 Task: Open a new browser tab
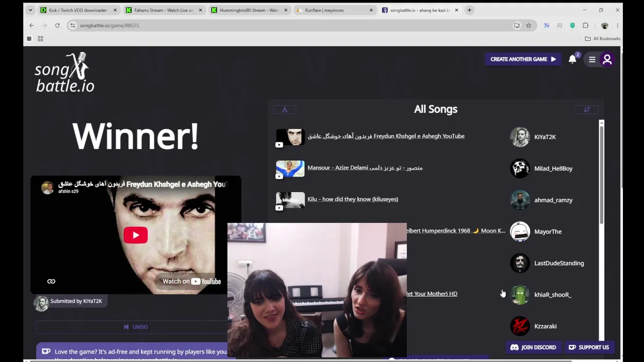coord(469,10)
